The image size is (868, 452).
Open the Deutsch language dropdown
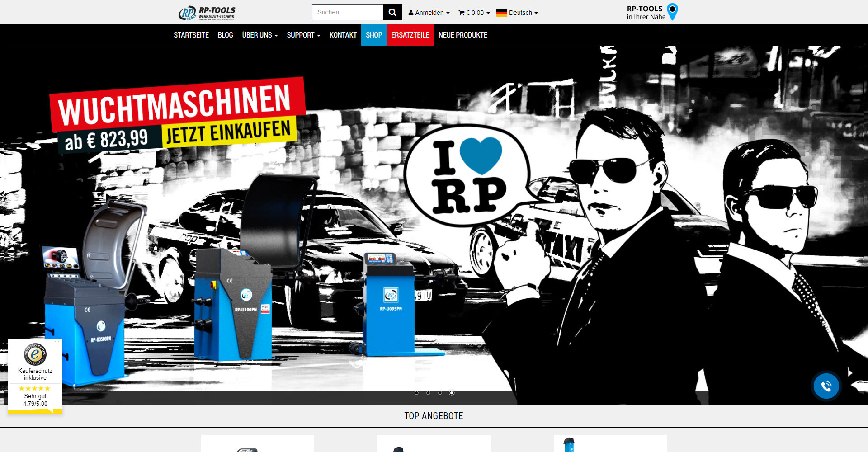tap(517, 13)
